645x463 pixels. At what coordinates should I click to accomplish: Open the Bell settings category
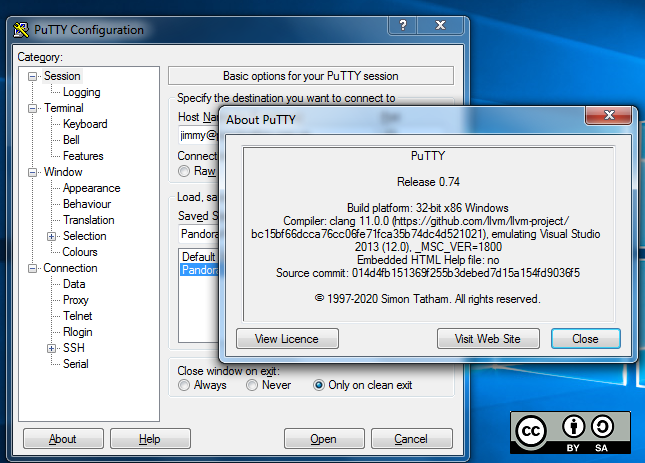71,140
